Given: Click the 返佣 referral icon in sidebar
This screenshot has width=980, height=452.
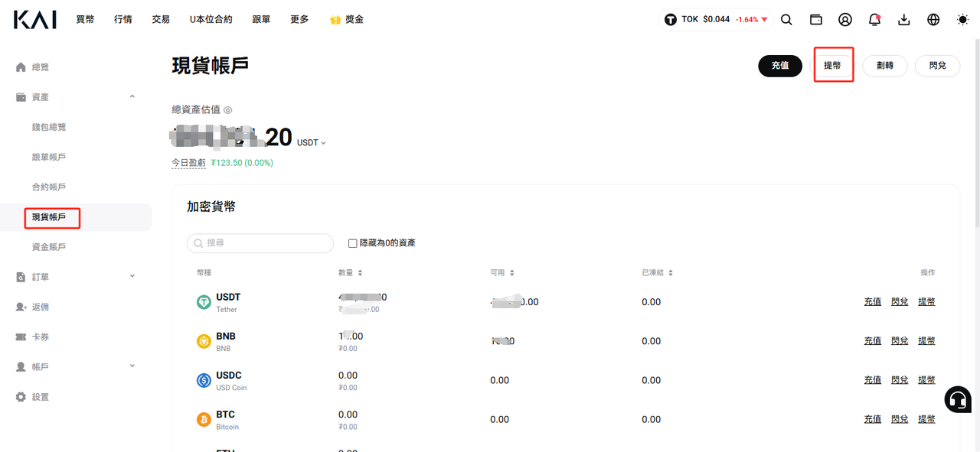Looking at the screenshot, I should point(21,307).
